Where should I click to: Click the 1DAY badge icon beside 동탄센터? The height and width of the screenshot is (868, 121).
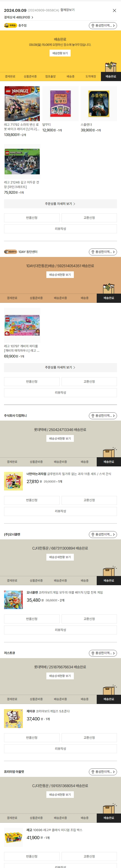point(10,252)
